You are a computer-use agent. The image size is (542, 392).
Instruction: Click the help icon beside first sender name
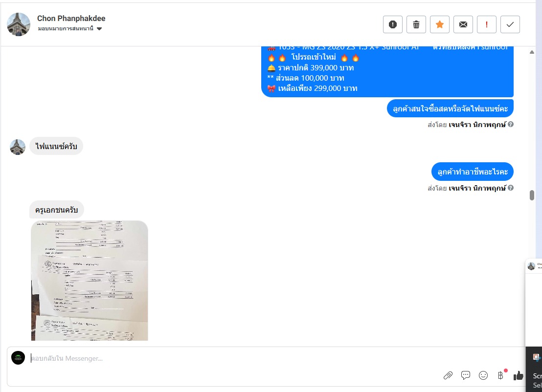[x=511, y=124]
